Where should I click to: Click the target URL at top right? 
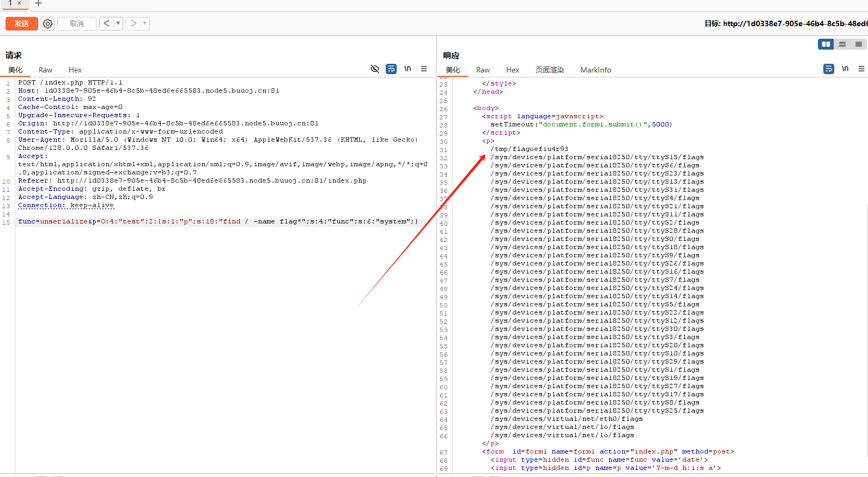pos(795,23)
